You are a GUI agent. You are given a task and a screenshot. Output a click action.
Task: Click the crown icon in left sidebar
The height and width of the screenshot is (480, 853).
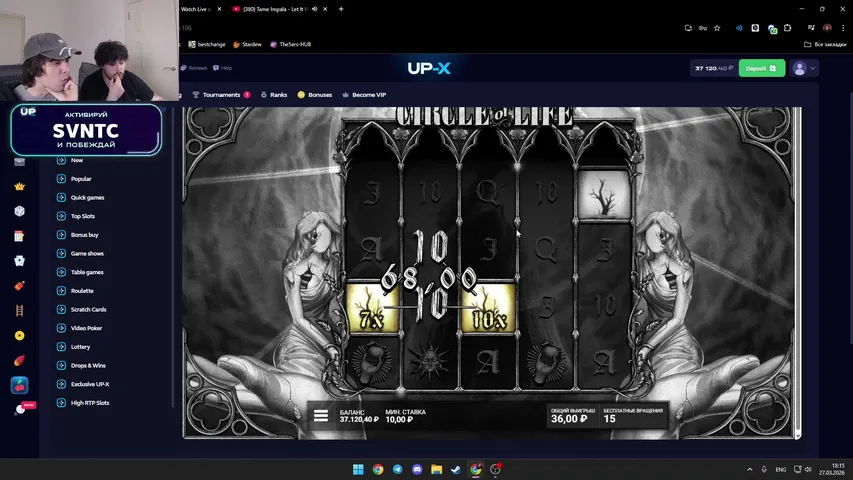pyautogui.click(x=19, y=187)
